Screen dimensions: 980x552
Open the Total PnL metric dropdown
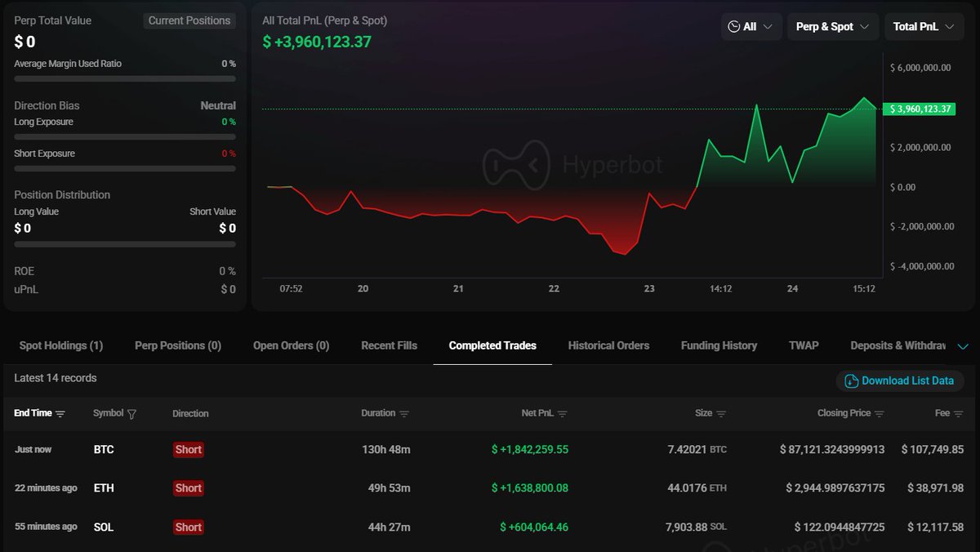click(x=923, y=27)
